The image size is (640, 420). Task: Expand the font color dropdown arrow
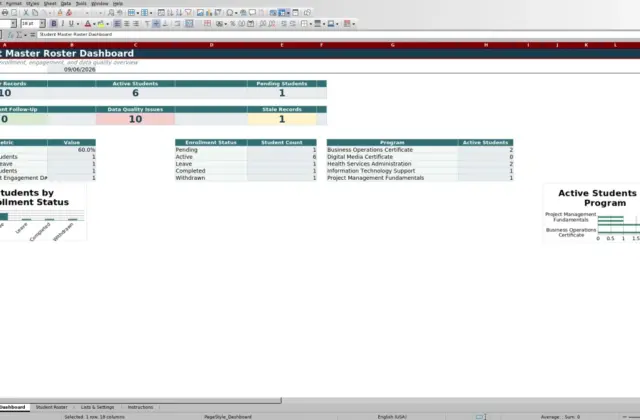tap(94, 24)
